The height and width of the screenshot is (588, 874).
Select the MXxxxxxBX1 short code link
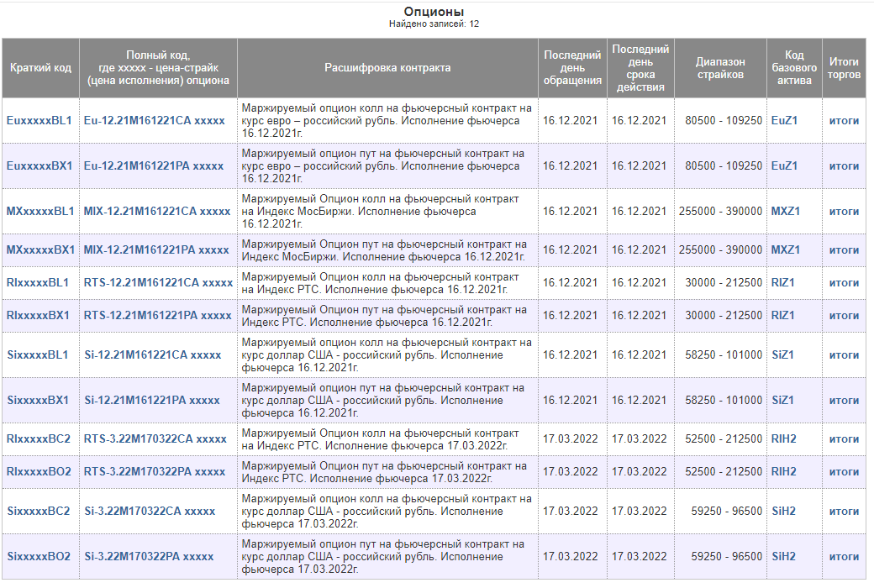coord(40,249)
